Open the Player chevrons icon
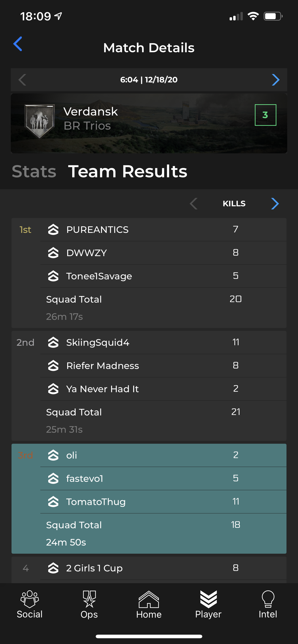298x644 pixels. [x=208, y=599]
